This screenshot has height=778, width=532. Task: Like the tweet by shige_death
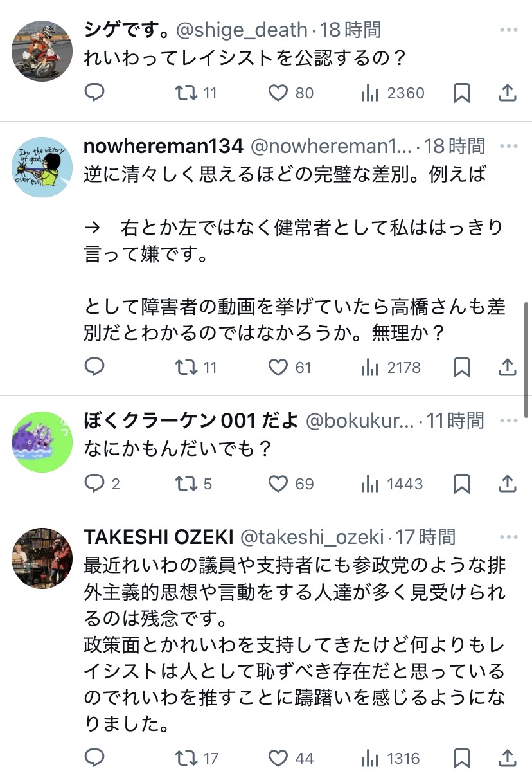tap(278, 93)
